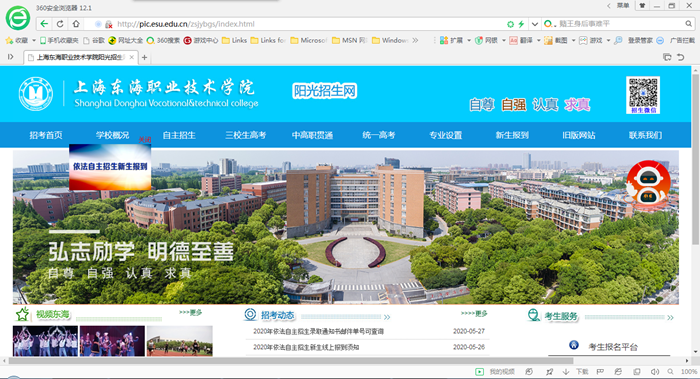Expand the 收藏 dropdown arrow

click(x=33, y=40)
